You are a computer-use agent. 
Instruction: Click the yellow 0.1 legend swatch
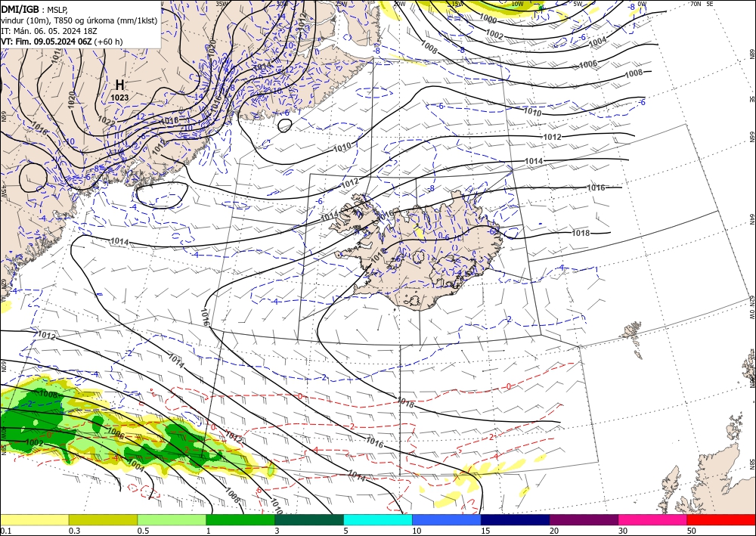pos(34,519)
